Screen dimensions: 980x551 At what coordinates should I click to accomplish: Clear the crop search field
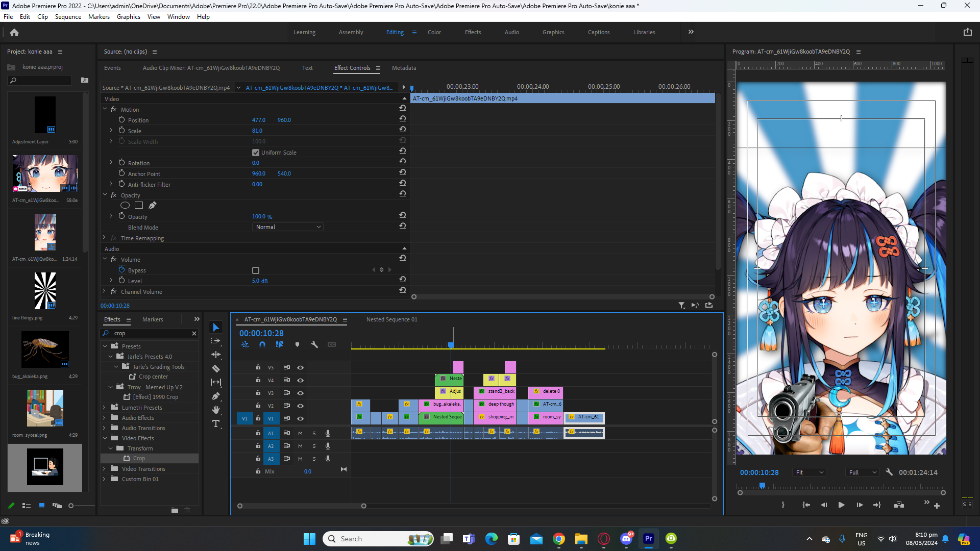click(x=194, y=333)
